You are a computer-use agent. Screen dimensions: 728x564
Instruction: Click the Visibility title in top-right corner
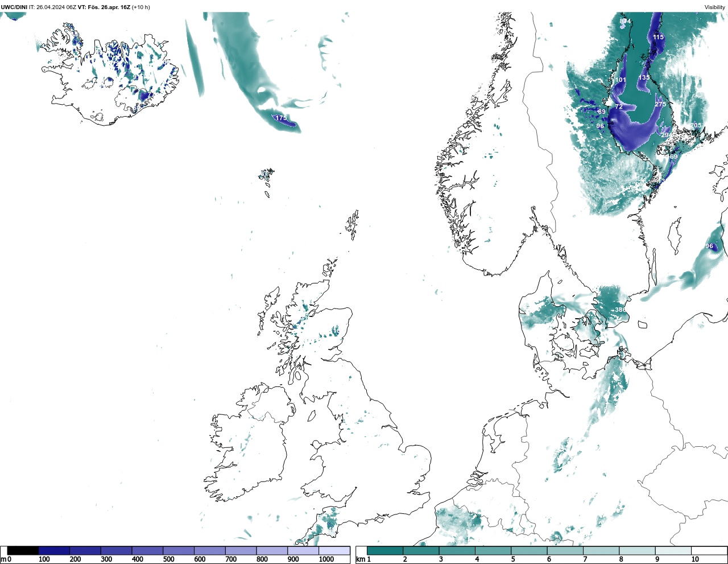pyautogui.click(x=715, y=7)
